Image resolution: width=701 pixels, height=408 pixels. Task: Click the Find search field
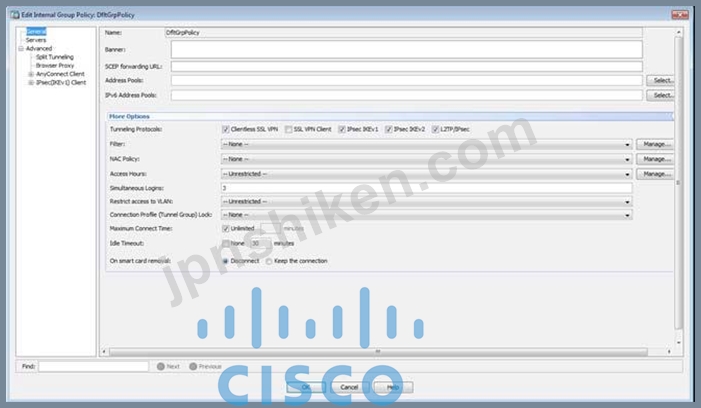click(x=93, y=366)
